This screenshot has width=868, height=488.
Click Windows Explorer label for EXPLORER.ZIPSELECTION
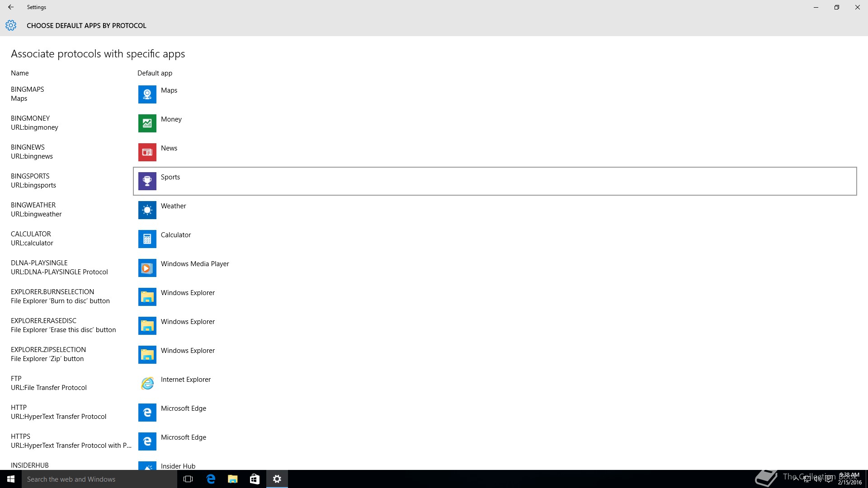point(188,351)
